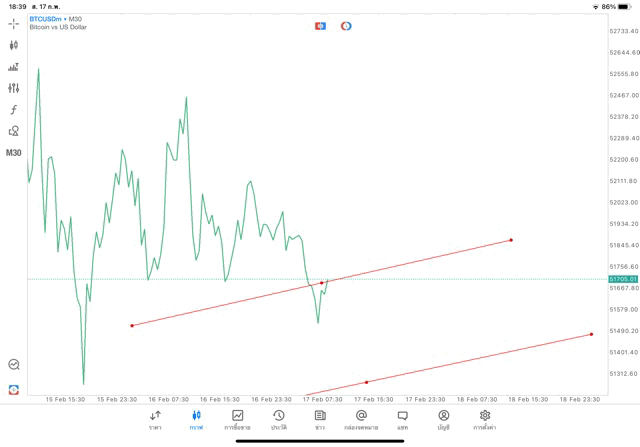Image resolution: width=640 pixels, height=447 pixels.
Task: Open the chart search magnifier icon
Action: (x=14, y=365)
